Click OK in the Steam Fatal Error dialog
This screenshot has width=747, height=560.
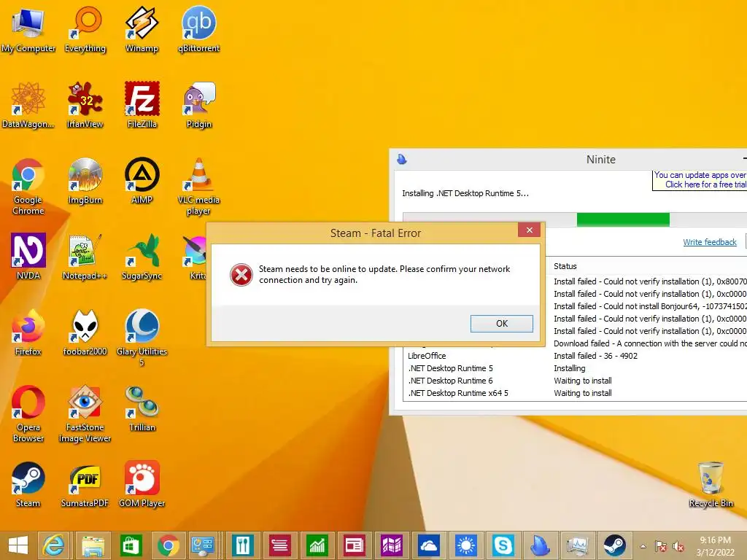point(502,323)
